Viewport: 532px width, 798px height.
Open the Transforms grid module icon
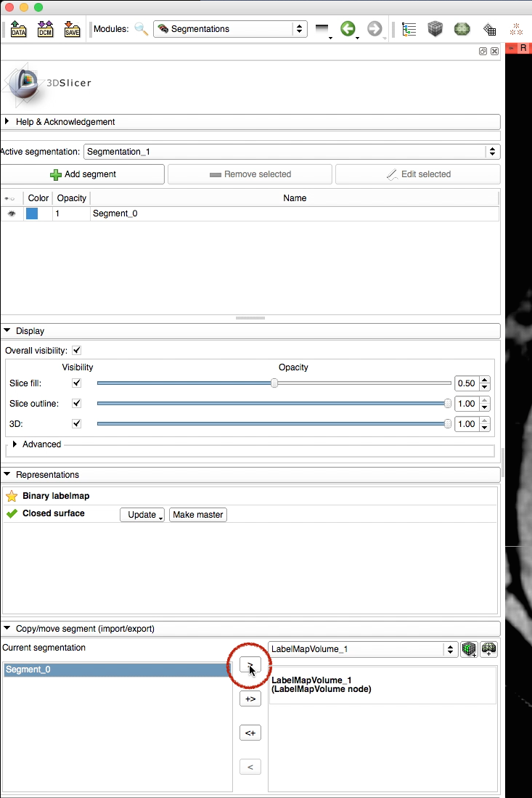coord(489,30)
